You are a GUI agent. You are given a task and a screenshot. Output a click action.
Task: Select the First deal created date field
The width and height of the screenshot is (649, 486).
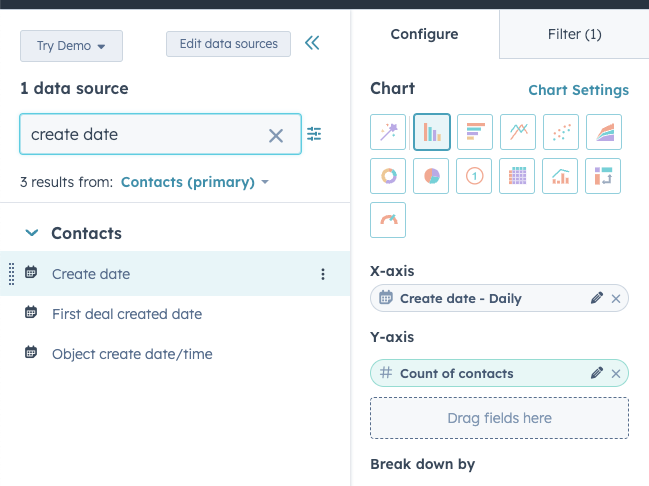[127, 314]
